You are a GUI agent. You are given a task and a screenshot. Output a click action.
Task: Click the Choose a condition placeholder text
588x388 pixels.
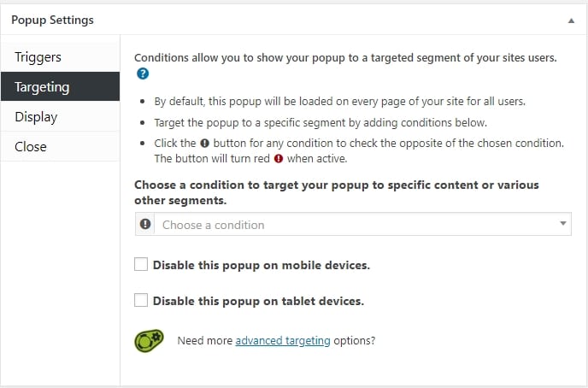coord(214,225)
